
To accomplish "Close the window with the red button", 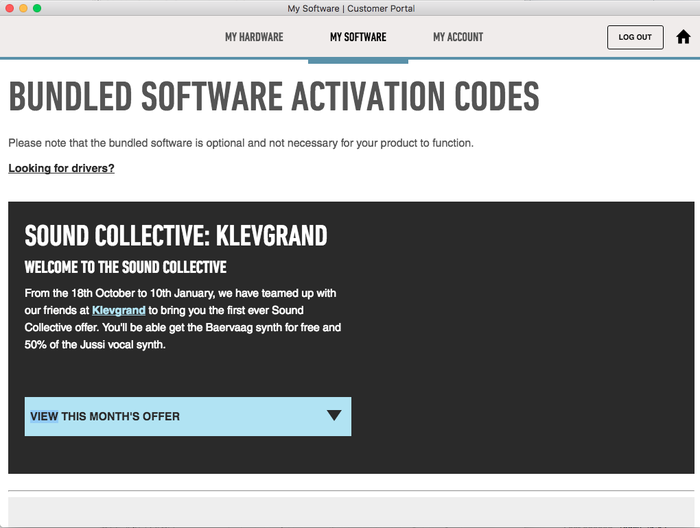I will point(9,8).
